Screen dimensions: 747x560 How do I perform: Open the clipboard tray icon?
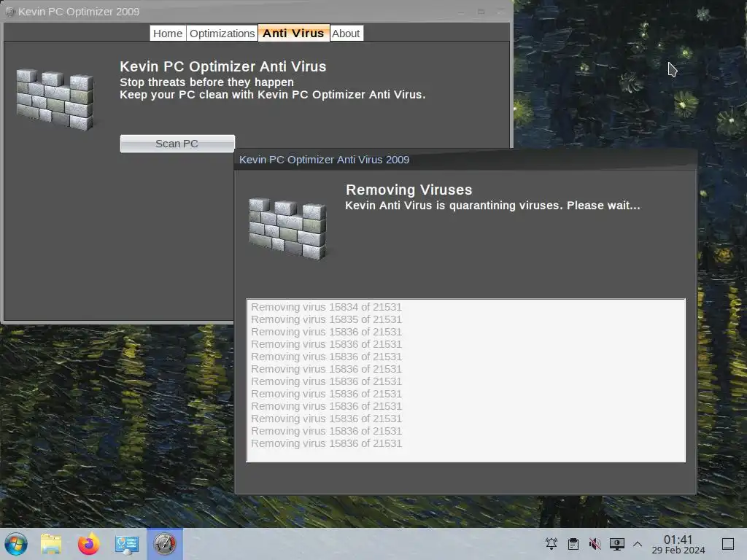point(573,543)
